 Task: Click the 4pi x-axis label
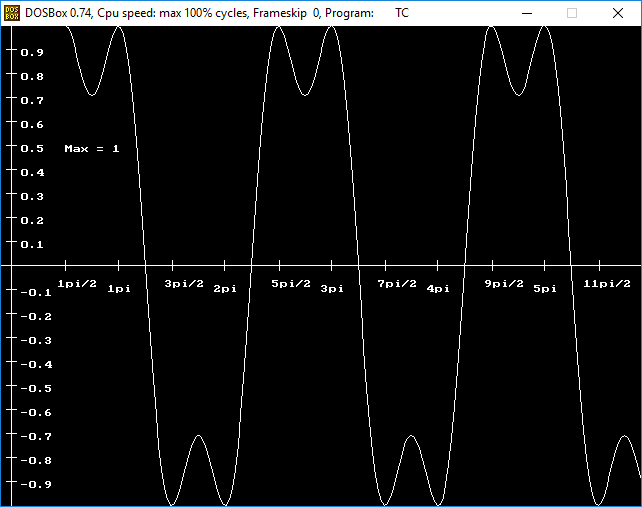[x=438, y=289]
